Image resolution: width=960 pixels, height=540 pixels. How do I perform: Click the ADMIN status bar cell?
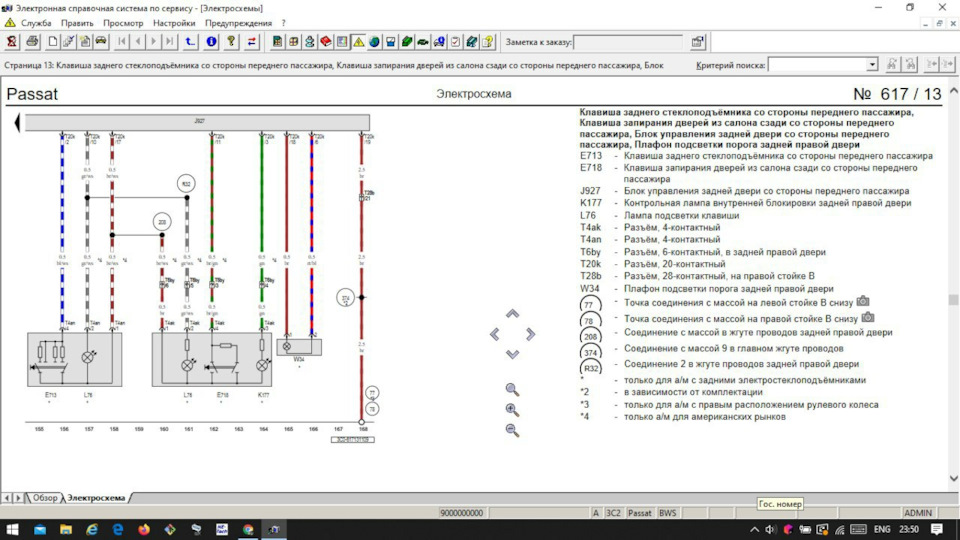point(918,513)
